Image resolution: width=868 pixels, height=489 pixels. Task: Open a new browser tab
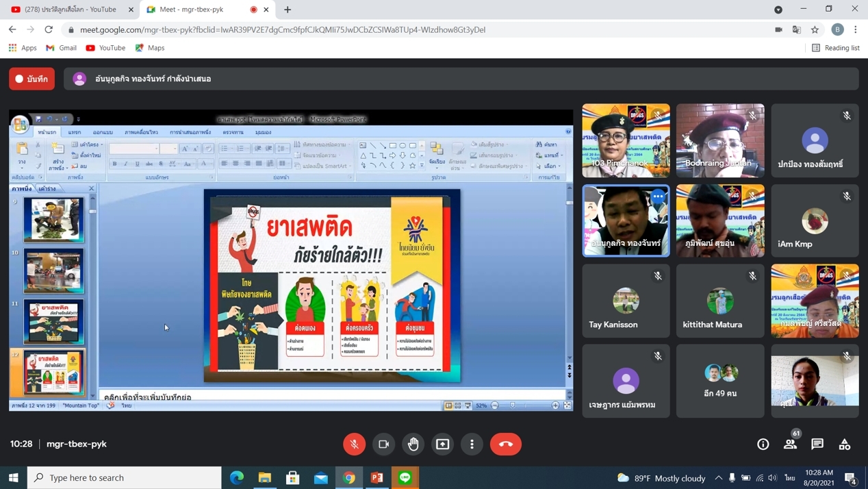click(288, 10)
